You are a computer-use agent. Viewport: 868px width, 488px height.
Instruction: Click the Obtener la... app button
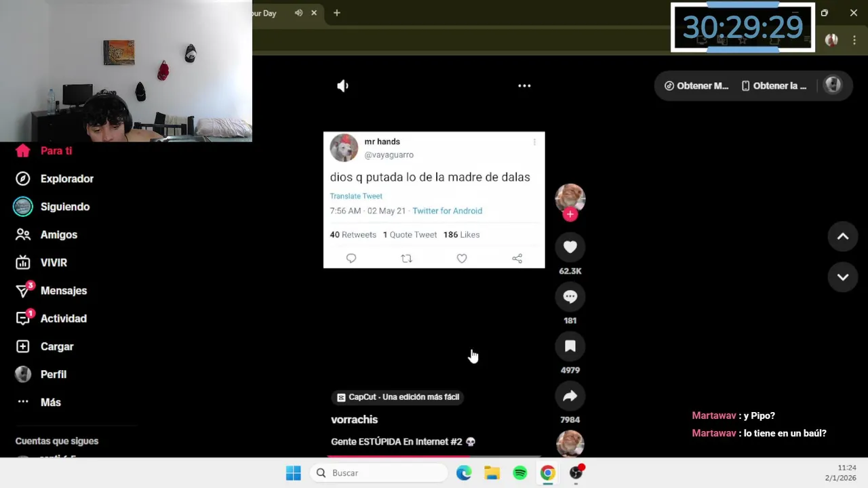(x=774, y=86)
